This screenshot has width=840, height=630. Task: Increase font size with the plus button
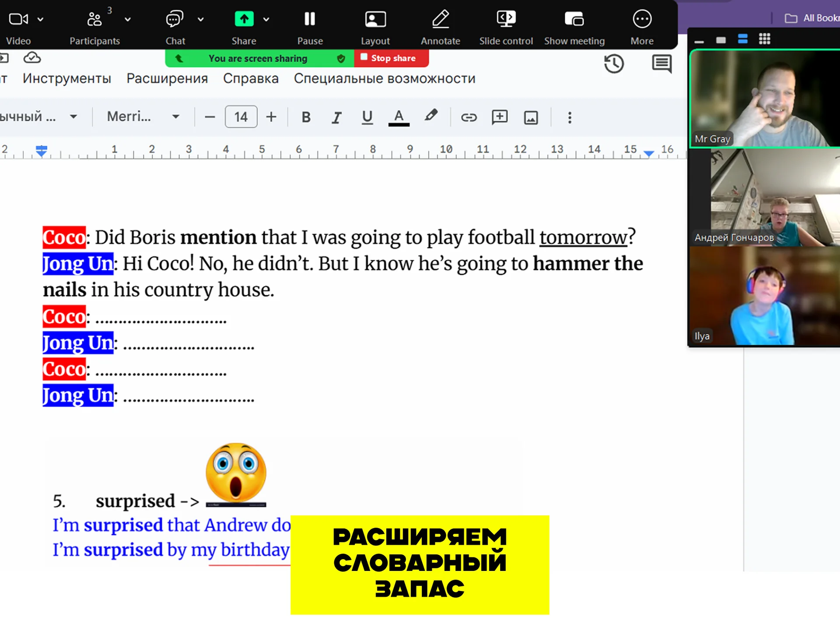tap(271, 117)
